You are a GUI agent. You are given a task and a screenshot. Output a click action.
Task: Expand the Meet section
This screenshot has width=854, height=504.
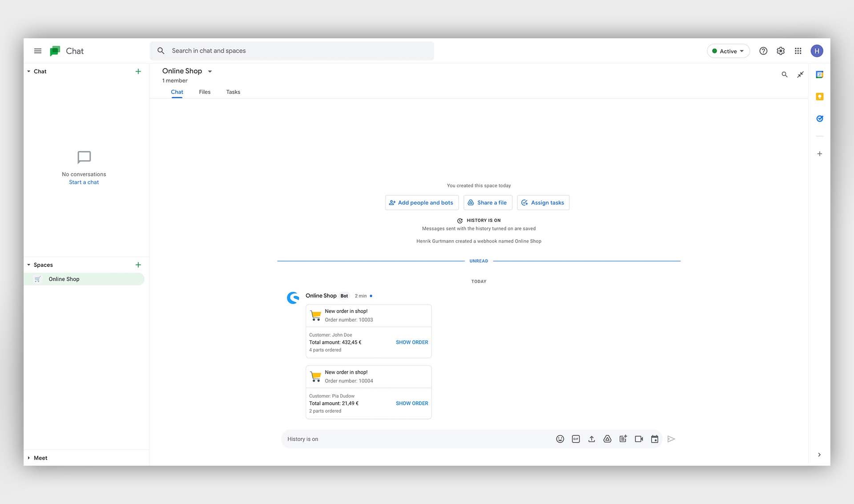click(x=29, y=458)
